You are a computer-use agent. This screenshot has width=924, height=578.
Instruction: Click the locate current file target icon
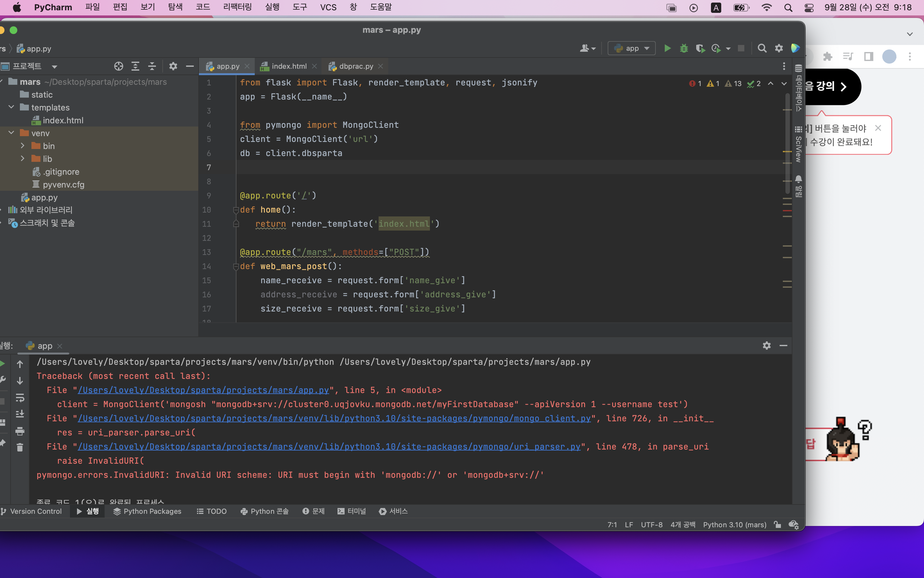coord(119,66)
